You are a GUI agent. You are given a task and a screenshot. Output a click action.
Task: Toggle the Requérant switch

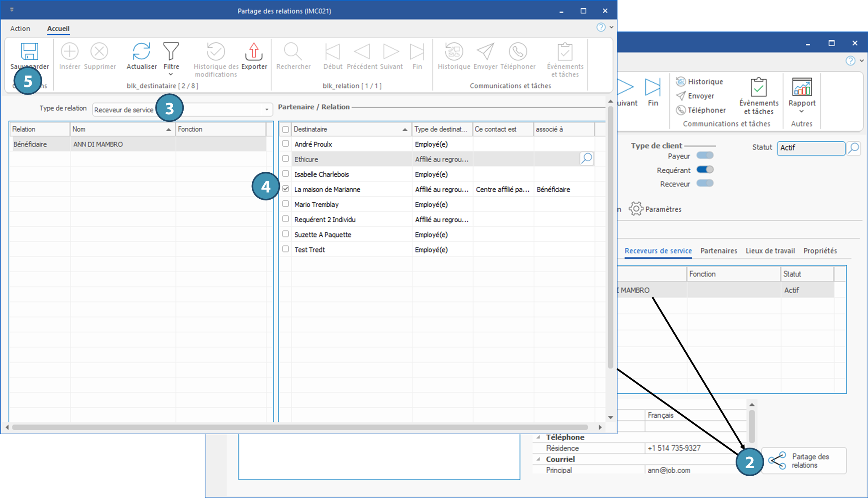[x=705, y=170]
